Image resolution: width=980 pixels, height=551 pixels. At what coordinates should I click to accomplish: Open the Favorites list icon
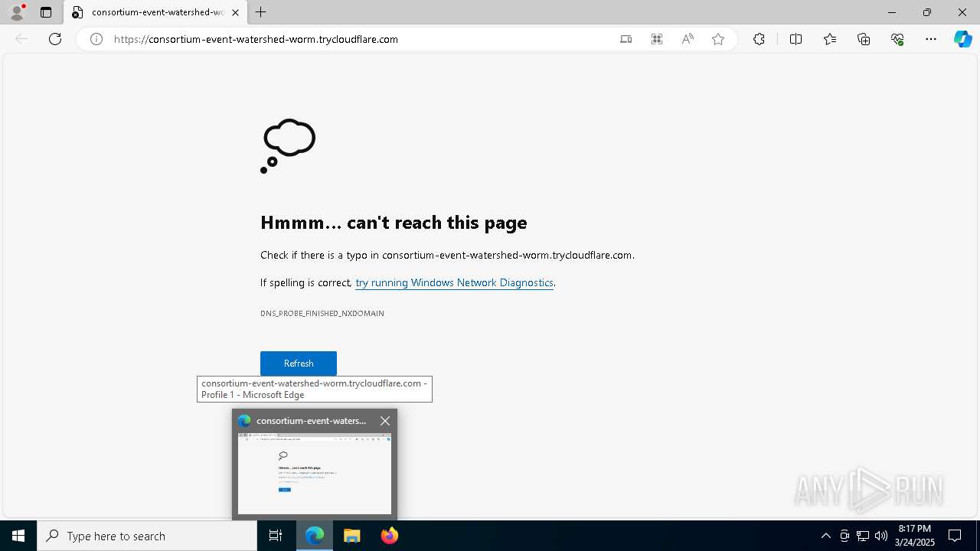coord(830,39)
